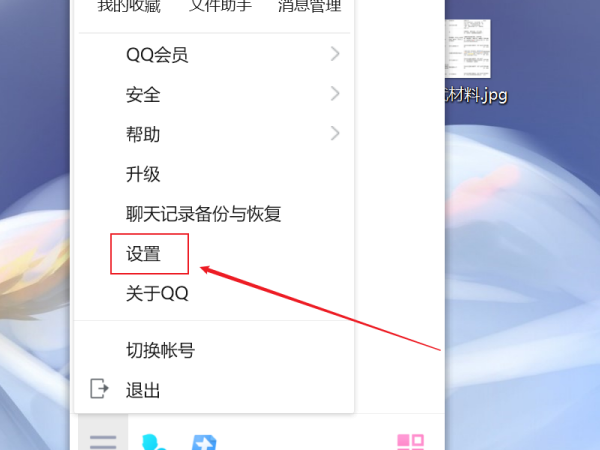Select 升级 in the menu
Viewport: 600px width, 450px height.
click(143, 174)
